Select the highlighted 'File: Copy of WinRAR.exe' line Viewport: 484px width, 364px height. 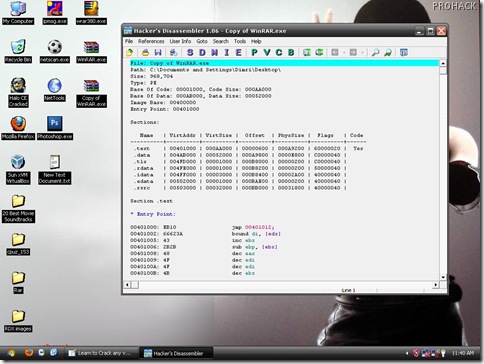[x=284, y=63]
